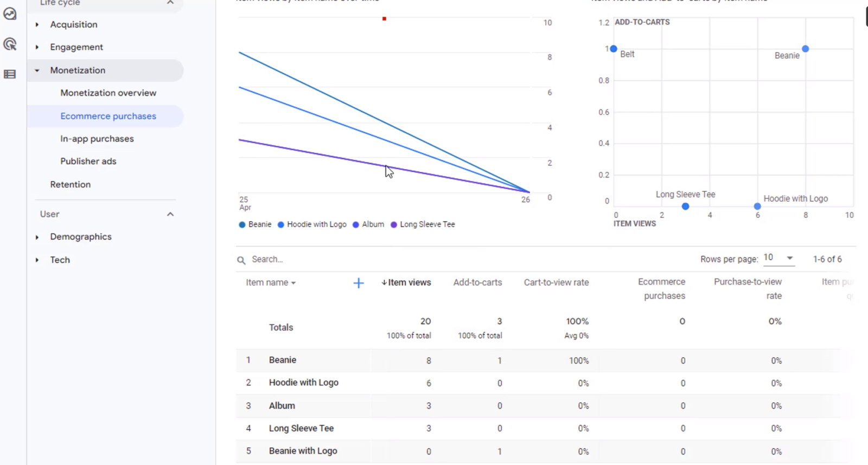Expand the Acquisition section

37,24
